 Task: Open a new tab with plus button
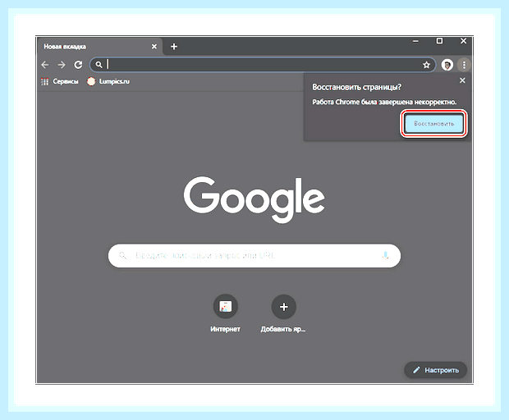pyautogui.click(x=174, y=47)
